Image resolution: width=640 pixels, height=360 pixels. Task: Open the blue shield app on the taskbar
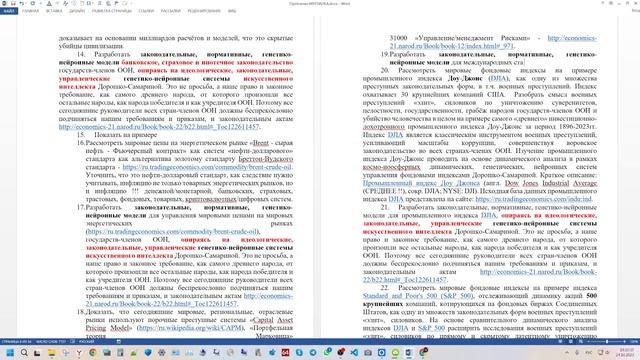(148, 353)
